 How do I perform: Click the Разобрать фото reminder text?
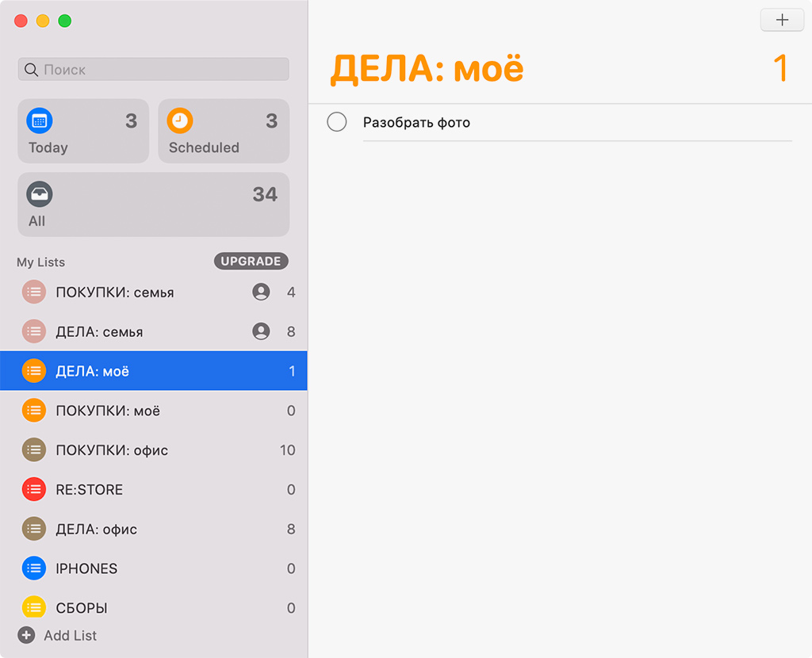[416, 123]
